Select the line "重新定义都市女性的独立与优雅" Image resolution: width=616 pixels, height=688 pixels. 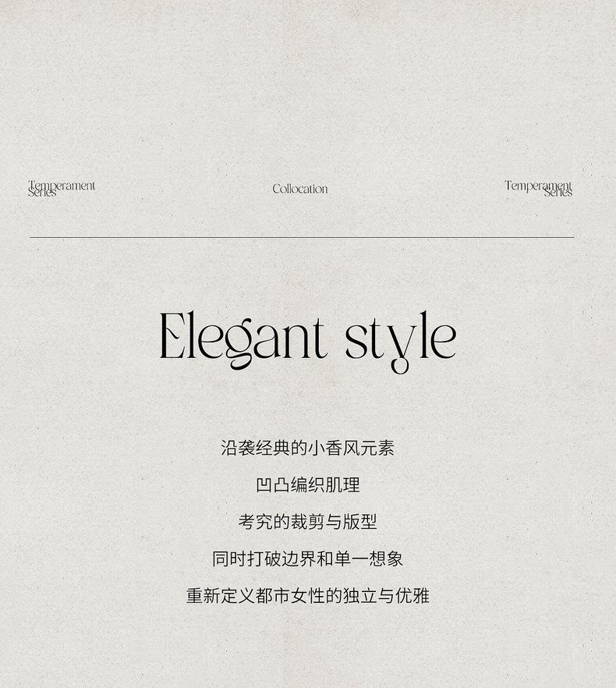pyautogui.click(x=307, y=595)
